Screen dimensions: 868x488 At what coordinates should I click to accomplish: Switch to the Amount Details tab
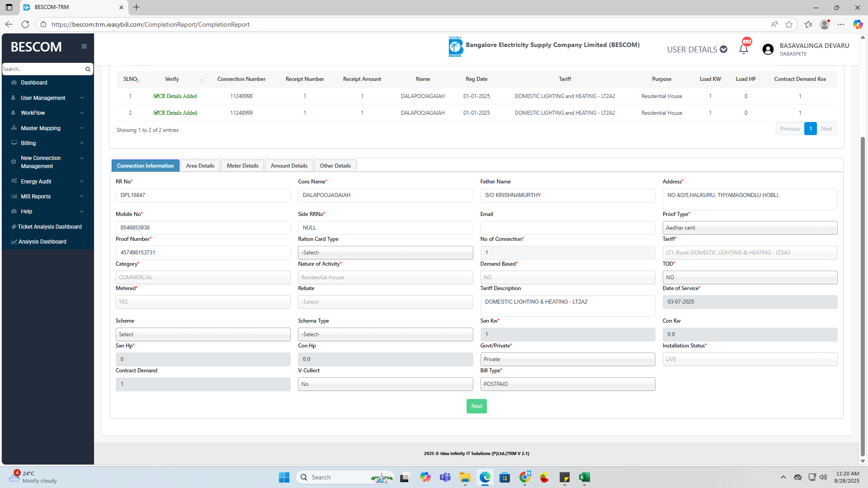tap(289, 166)
